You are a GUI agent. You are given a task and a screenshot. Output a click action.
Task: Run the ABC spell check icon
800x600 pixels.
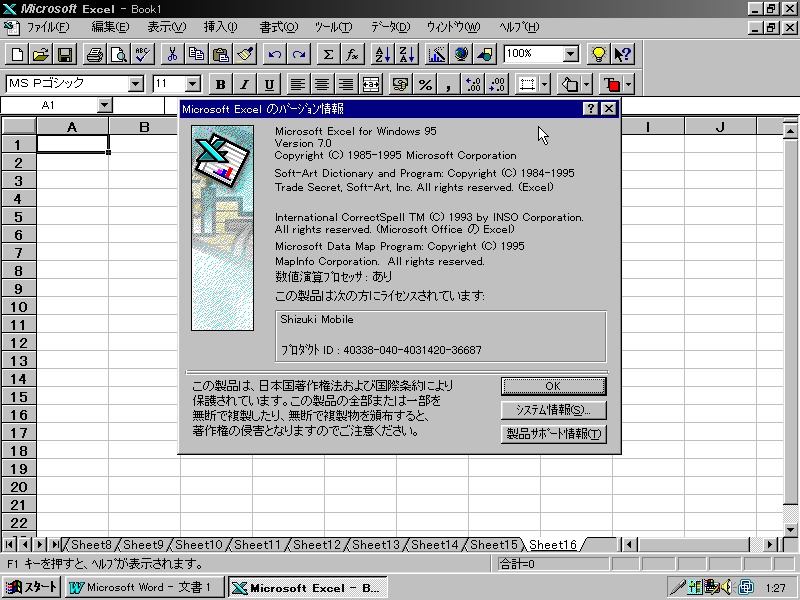[142, 54]
